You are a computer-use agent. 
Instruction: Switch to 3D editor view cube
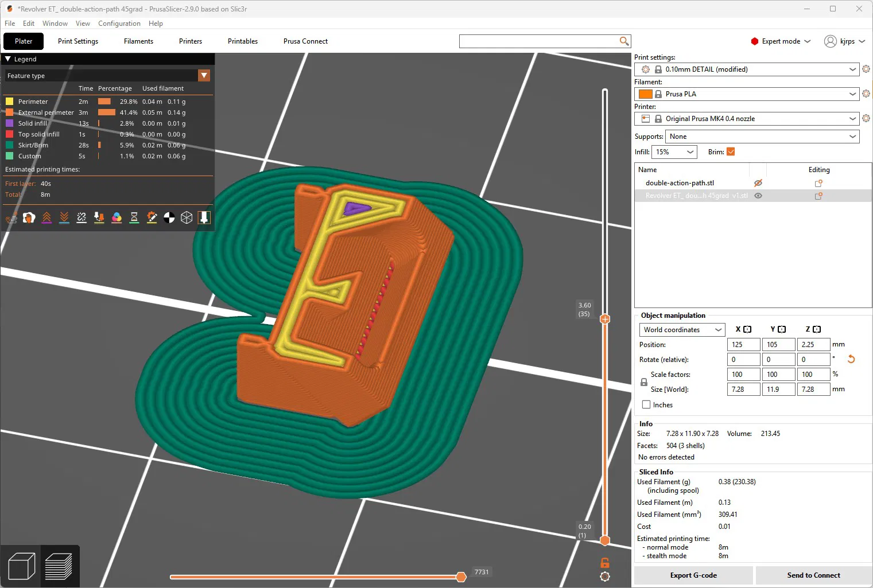22,566
